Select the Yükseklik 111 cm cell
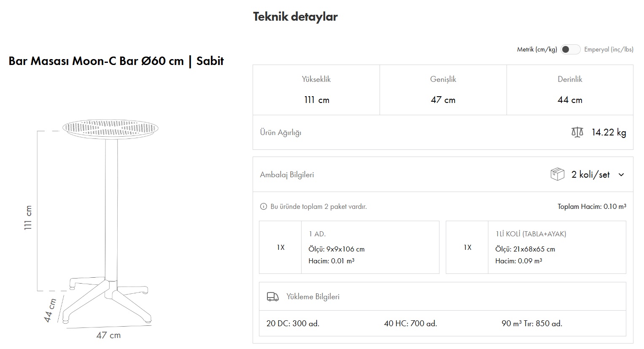644x349 pixels. click(x=316, y=90)
